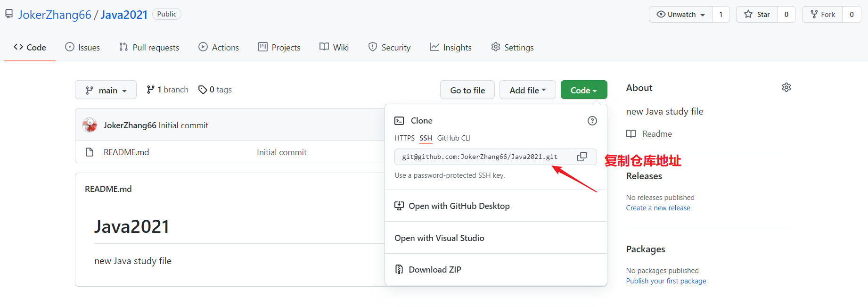Star this repository

click(x=757, y=15)
